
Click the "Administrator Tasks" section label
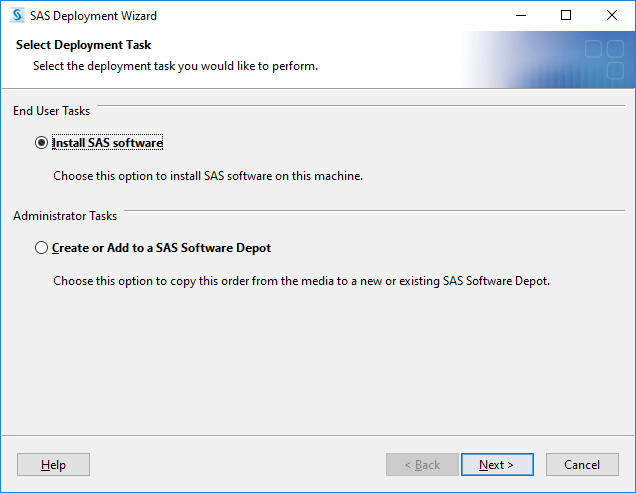65,215
